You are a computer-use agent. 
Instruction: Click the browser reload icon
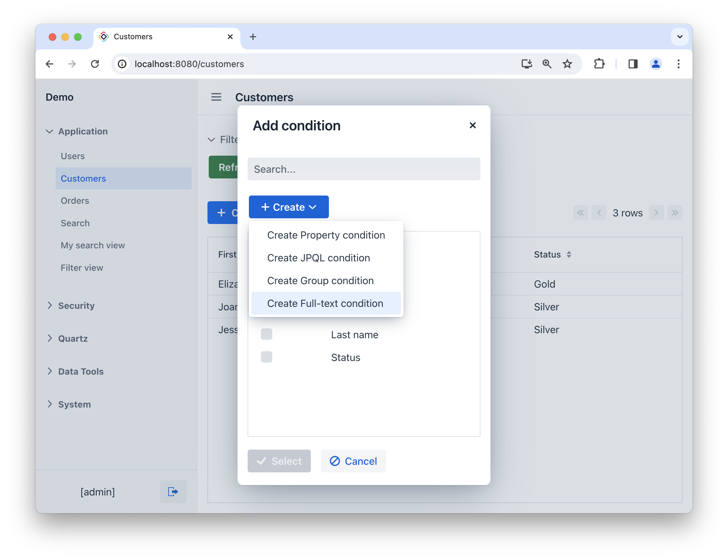click(95, 64)
